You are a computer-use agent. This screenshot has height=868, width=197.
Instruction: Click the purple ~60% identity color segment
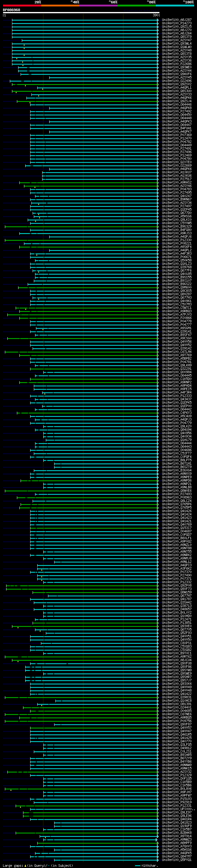click(98, 6)
